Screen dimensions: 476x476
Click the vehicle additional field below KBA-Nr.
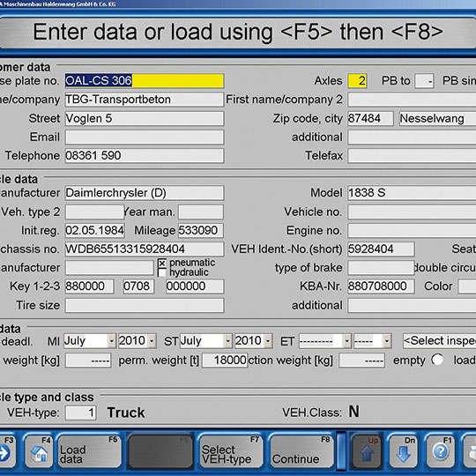click(412, 305)
